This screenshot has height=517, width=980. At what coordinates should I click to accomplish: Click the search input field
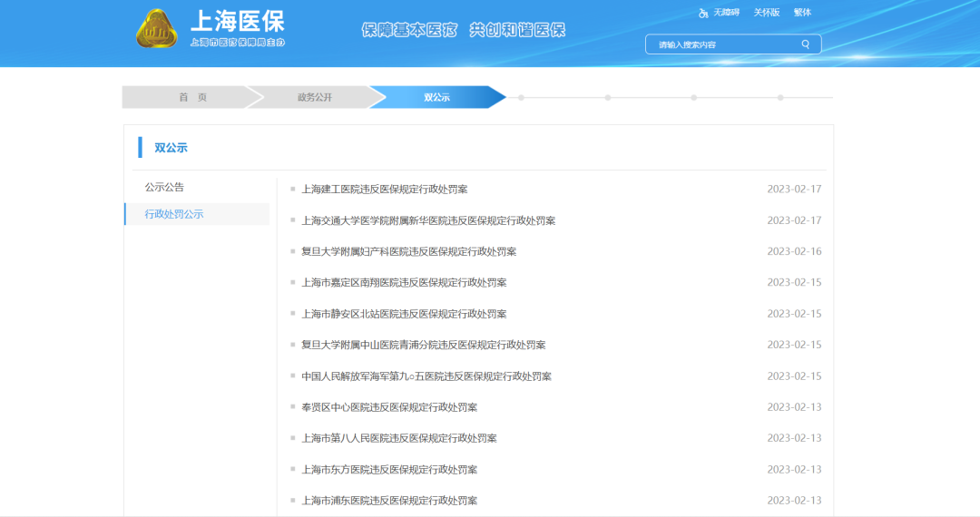[724, 44]
